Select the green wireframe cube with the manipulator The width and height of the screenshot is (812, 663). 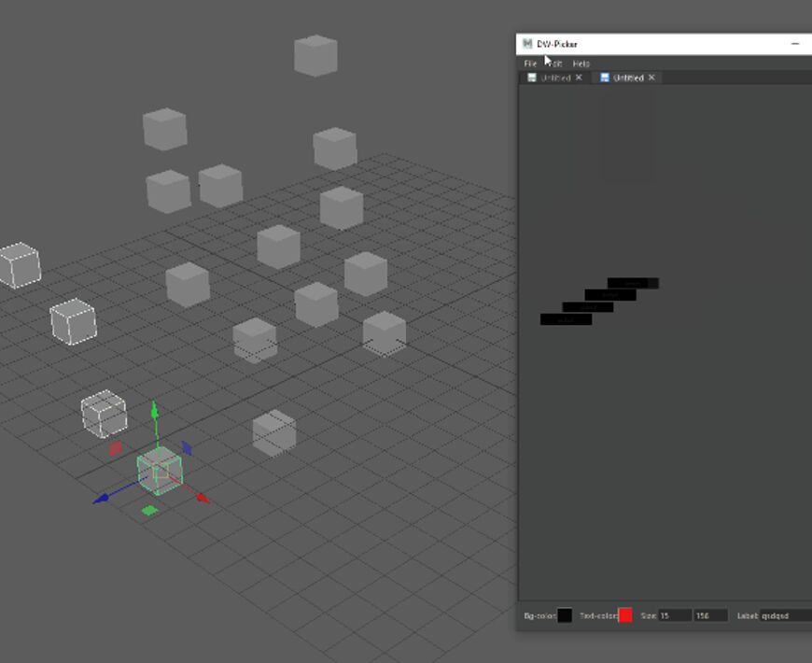[160, 471]
